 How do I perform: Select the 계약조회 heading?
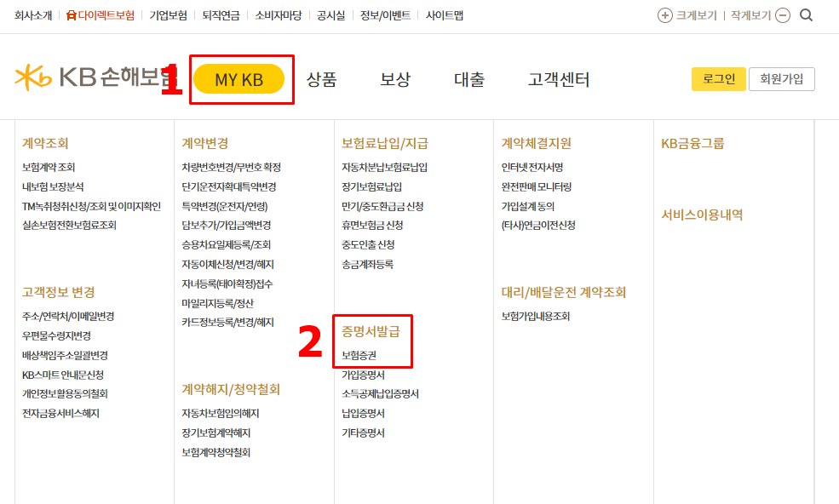(45, 143)
